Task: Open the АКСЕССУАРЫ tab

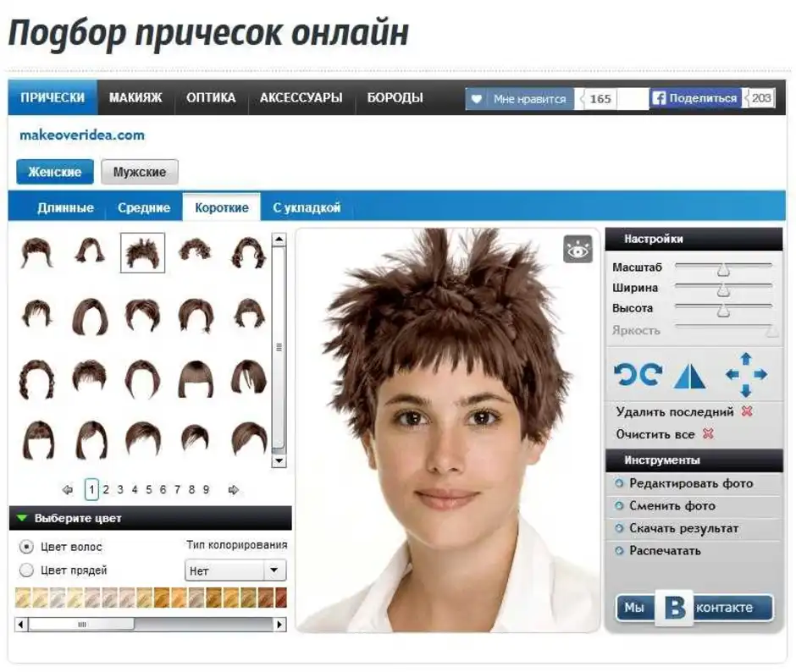Action: tap(301, 97)
